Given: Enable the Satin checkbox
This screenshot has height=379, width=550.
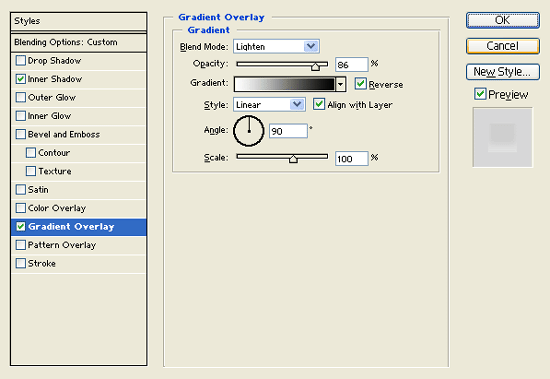Looking at the screenshot, I should tap(21, 190).
